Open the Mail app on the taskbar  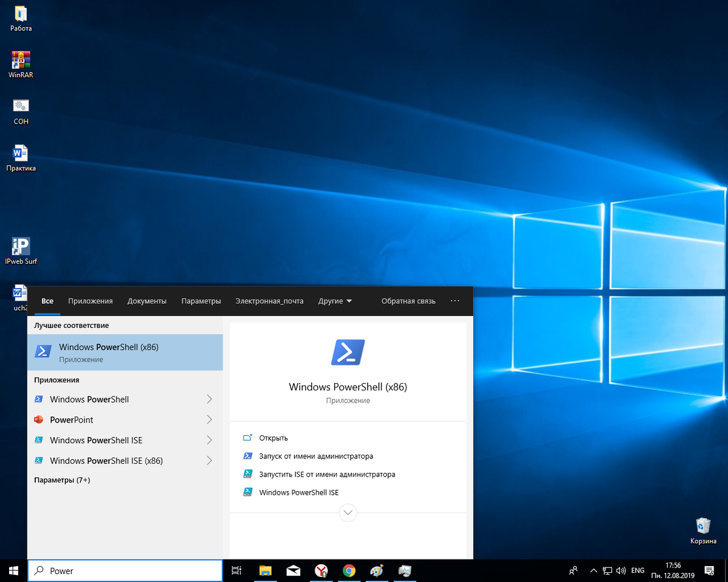(294, 570)
